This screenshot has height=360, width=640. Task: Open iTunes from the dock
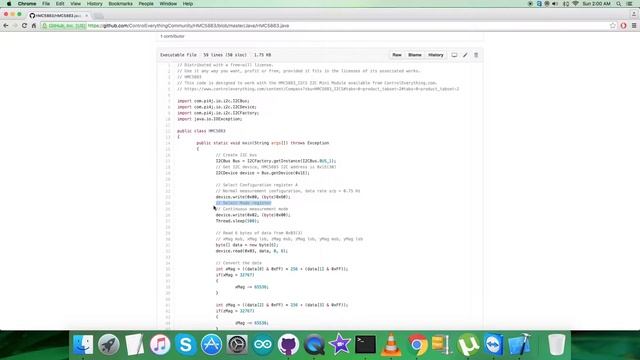click(x=160, y=345)
